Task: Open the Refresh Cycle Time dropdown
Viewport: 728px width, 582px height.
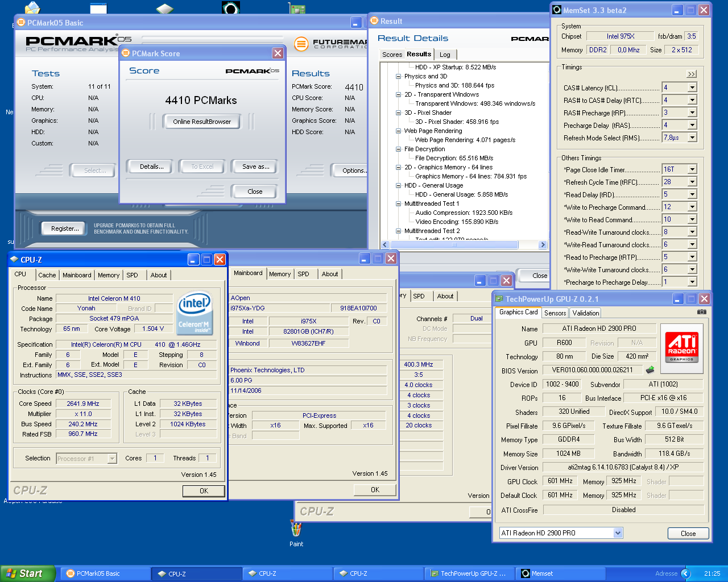Action: click(x=692, y=182)
